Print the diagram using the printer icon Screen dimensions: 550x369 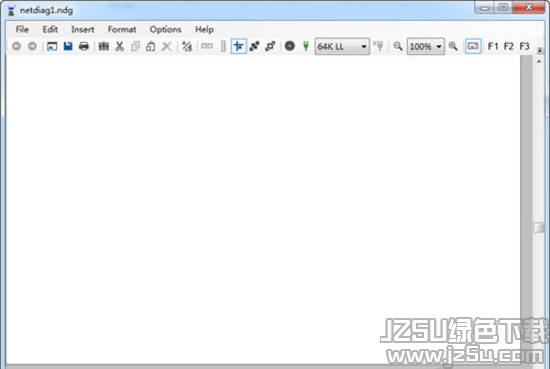click(84, 46)
